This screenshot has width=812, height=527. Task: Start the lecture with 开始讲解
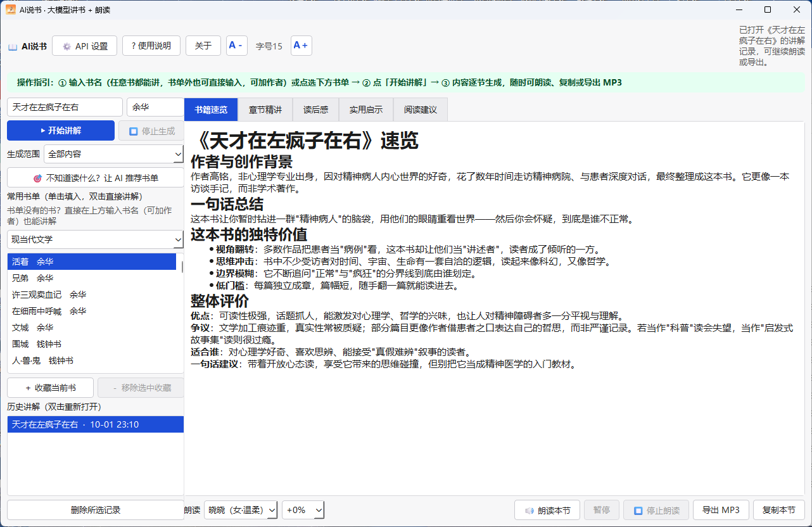[x=61, y=130]
